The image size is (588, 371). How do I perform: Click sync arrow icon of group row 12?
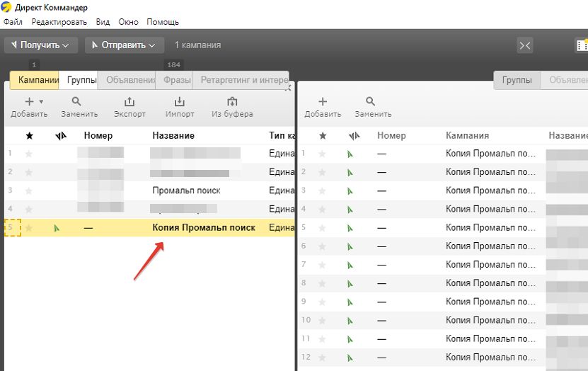[x=350, y=358]
